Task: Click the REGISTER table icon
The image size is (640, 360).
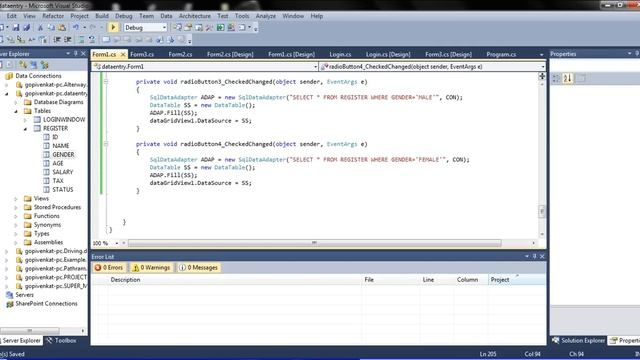Action: coord(37,128)
